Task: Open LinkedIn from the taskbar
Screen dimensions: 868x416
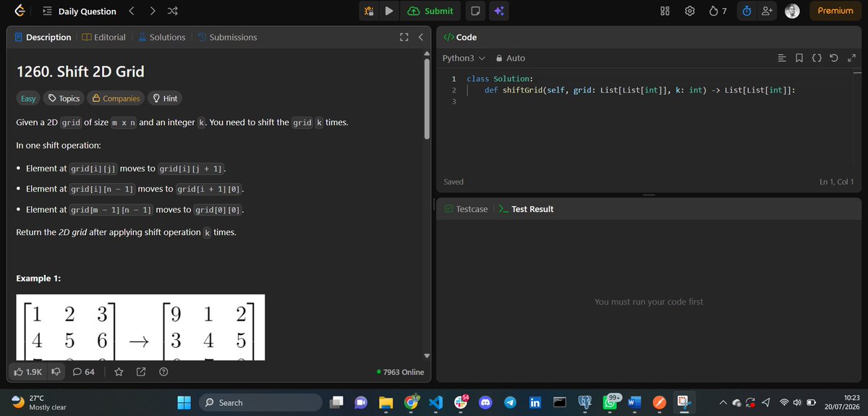Action: (535, 402)
